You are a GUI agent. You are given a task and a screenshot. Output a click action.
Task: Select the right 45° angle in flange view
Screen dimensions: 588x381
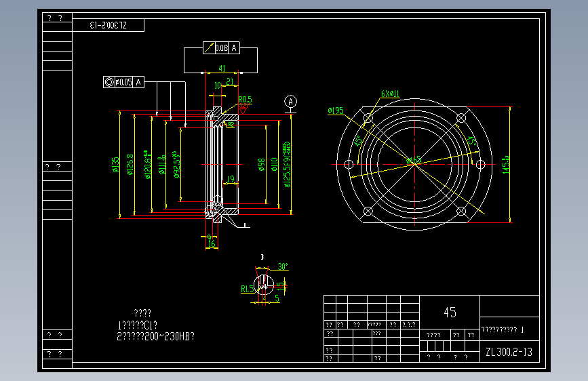[472, 140]
